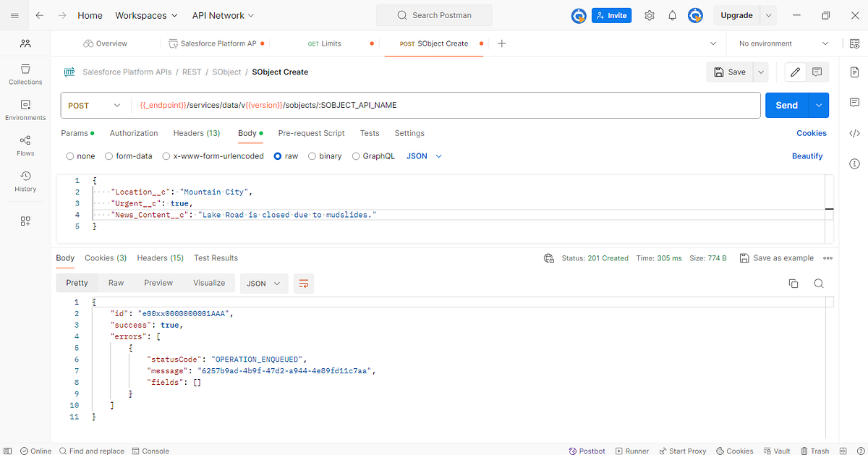Switch response view to Raw
This screenshot has height=455, width=868.
pyautogui.click(x=116, y=283)
